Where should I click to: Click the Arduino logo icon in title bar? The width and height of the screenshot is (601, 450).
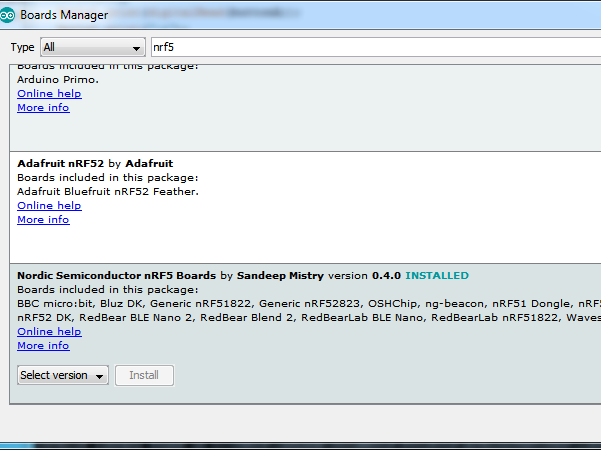[7, 15]
